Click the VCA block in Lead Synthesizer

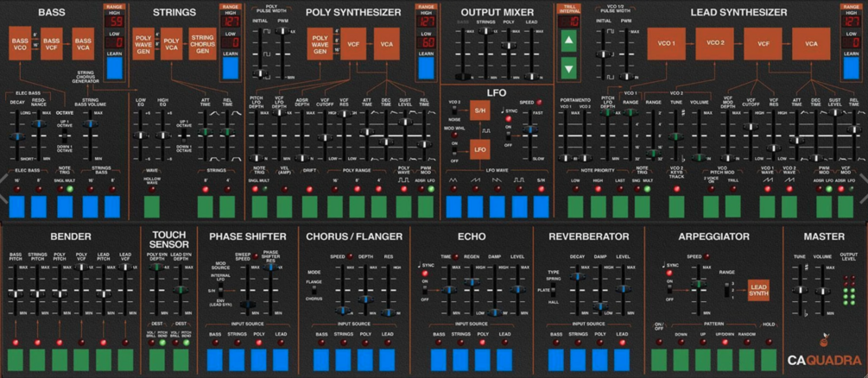811,43
